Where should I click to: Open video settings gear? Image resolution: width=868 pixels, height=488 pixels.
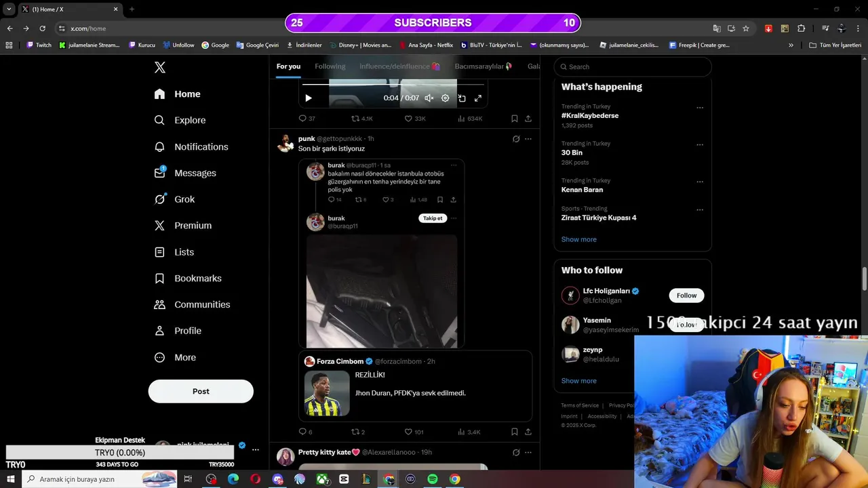pos(446,98)
